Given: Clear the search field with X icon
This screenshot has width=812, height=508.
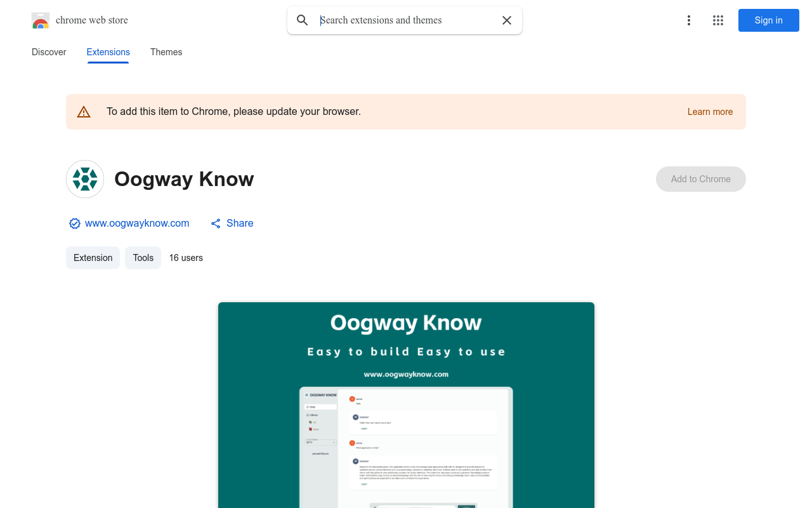Looking at the screenshot, I should [507, 20].
